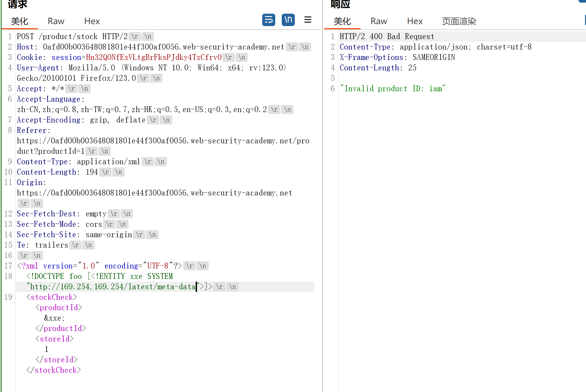This screenshot has width=586, height=392.
Task: Click the 169.254.169.254 meta-data URL
Action: point(113,287)
